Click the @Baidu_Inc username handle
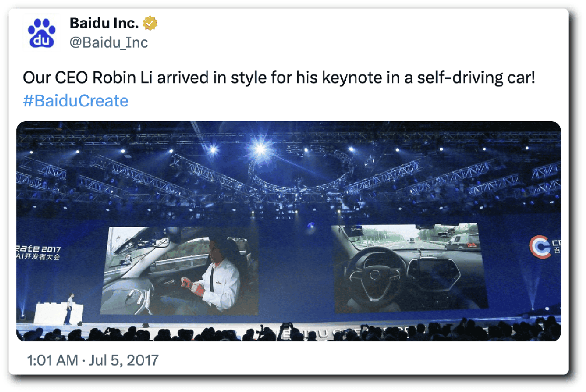The width and height of the screenshot is (586, 392). [x=109, y=42]
